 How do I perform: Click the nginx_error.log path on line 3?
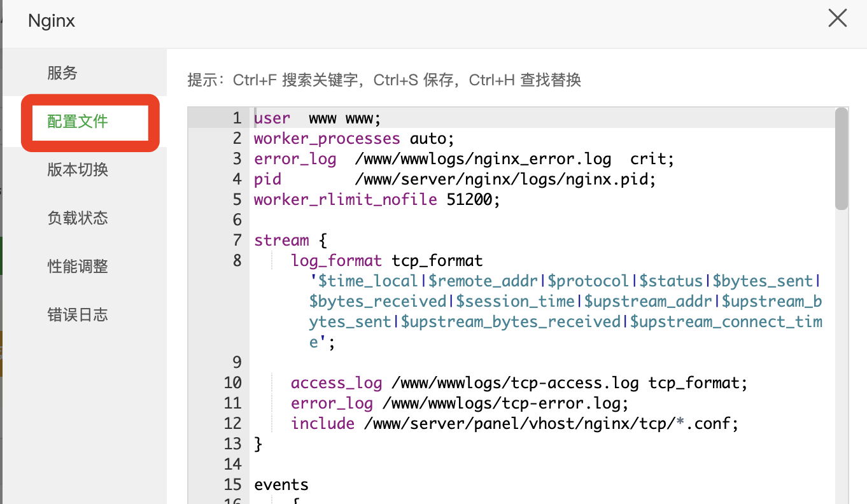pos(483,159)
